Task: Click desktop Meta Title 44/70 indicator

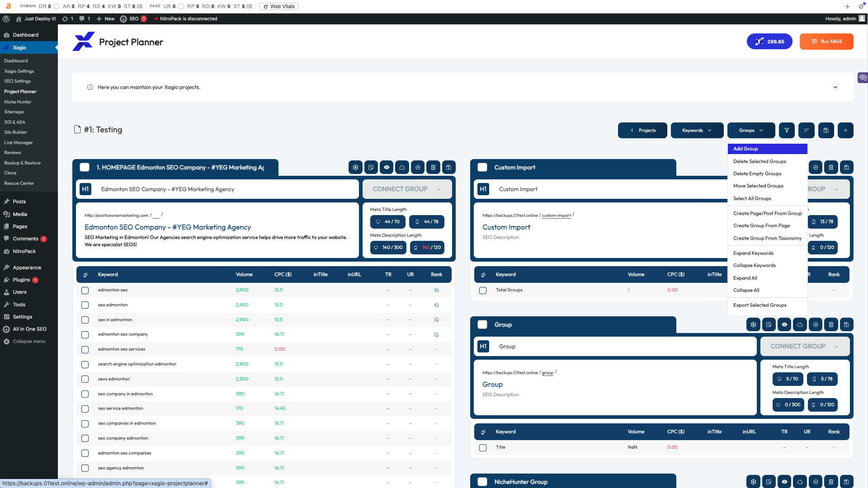Action: coord(388,222)
